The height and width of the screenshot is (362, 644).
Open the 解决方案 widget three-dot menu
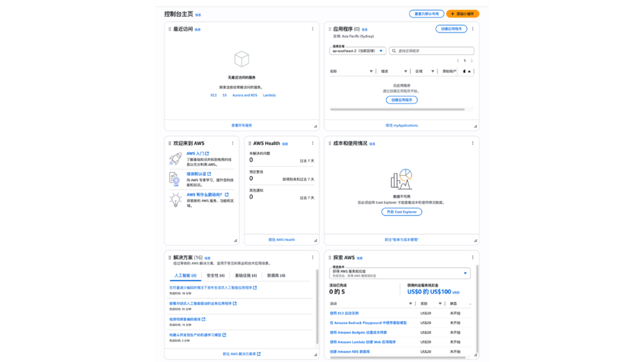[312, 257]
